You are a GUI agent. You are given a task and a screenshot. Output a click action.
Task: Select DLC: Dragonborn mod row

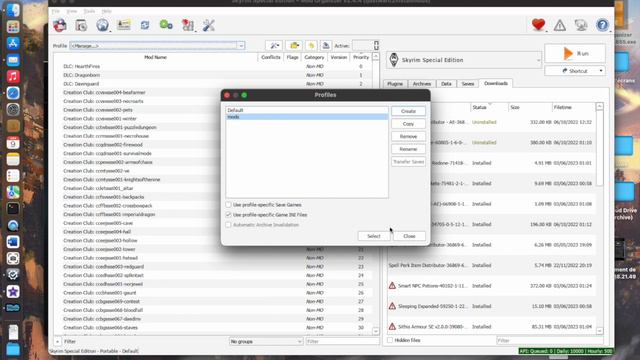coord(212,75)
